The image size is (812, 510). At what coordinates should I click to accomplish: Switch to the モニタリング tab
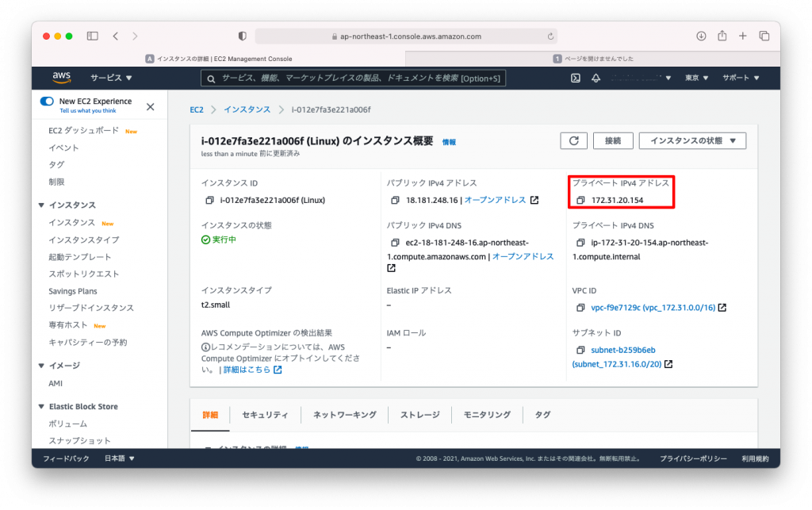(487, 414)
